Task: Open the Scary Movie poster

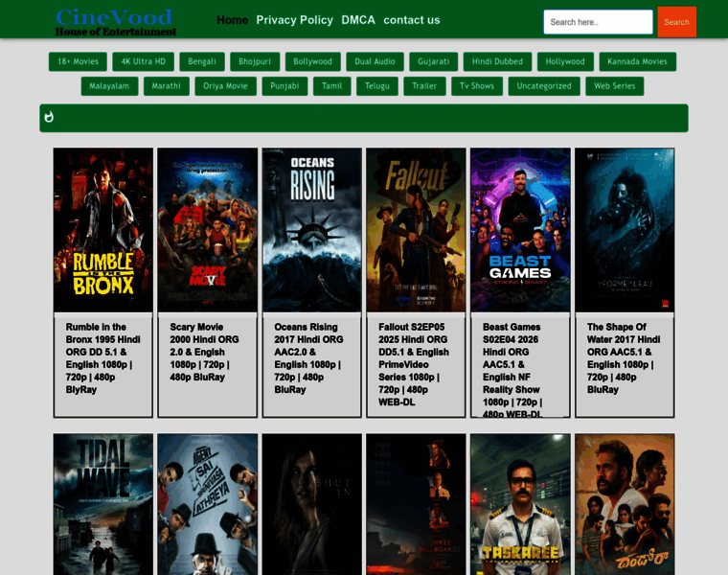Action: coord(208,230)
